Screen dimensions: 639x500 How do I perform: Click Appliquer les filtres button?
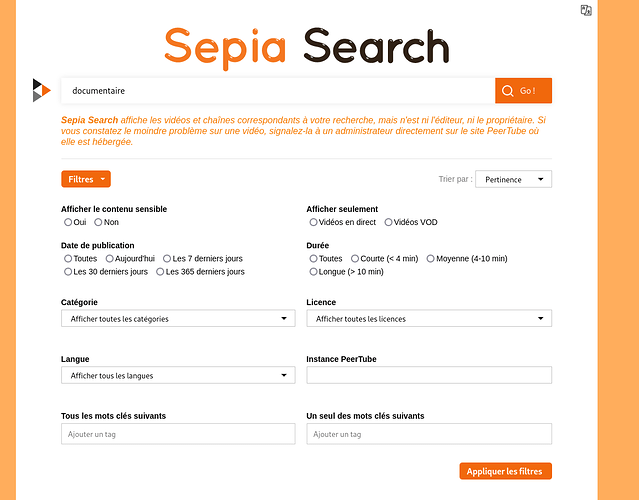tap(506, 471)
